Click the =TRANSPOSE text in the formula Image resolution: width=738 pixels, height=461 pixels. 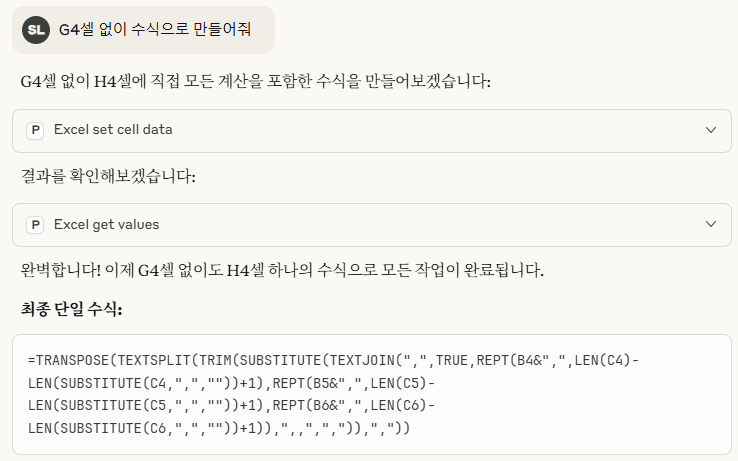(x=68, y=360)
